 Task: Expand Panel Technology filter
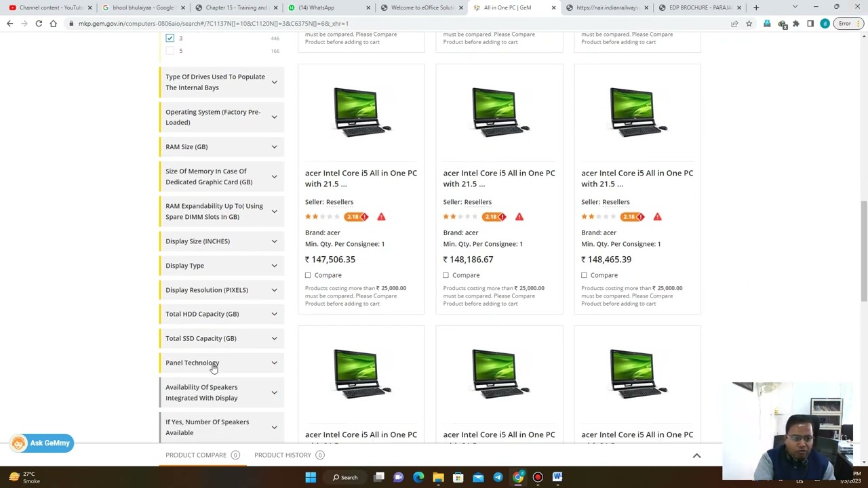click(222, 363)
